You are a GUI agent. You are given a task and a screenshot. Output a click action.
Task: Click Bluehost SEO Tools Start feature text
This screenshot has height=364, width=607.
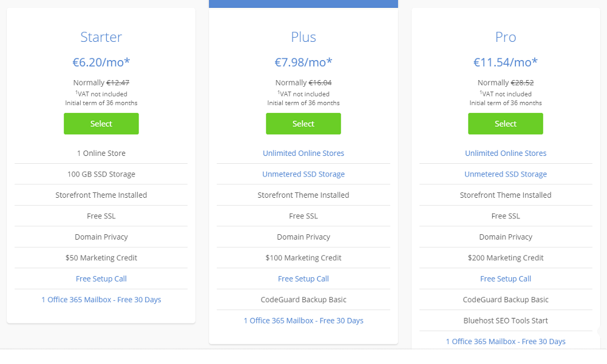click(x=506, y=321)
